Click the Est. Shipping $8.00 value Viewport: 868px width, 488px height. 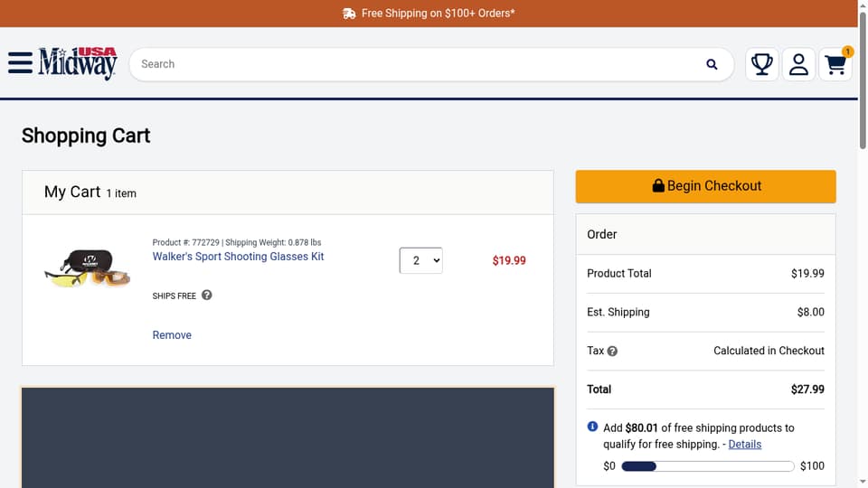[810, 312]
